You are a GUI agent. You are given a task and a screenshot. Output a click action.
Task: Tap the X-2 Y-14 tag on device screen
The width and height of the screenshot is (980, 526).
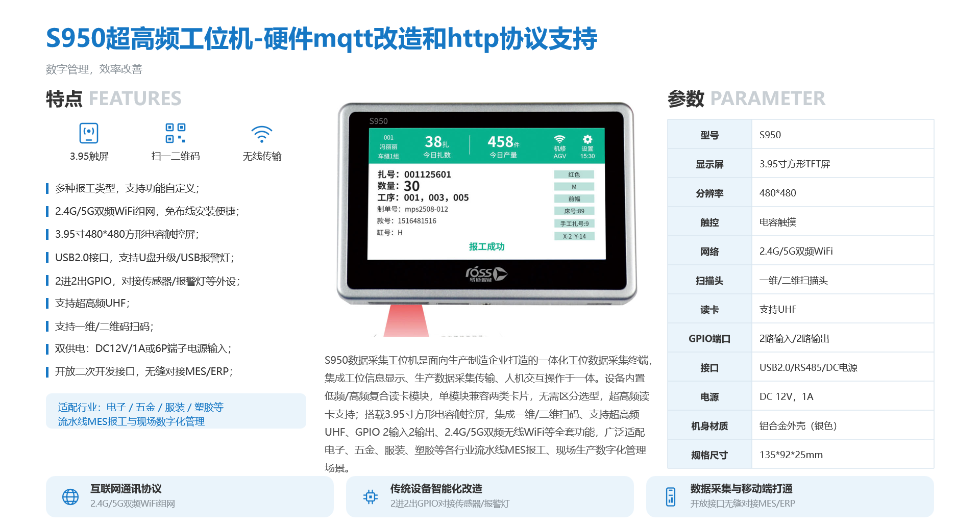point(574,236)
